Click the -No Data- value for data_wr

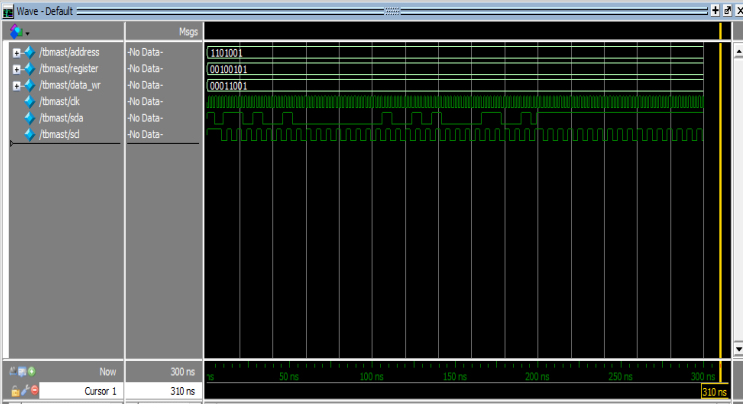click(145, 85)
